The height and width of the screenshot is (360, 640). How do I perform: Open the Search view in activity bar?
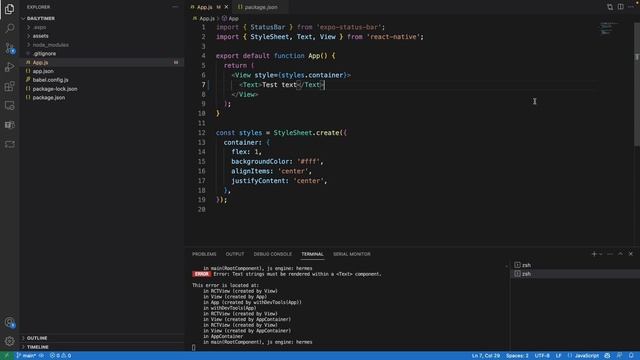9,28
